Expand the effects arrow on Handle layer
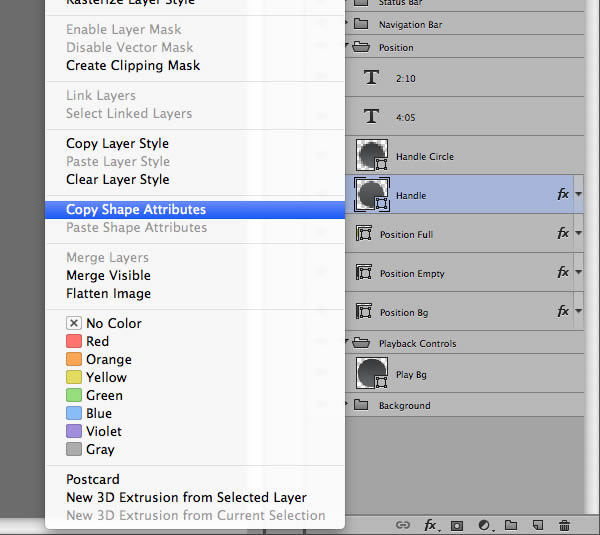The width and height of the screenshot is (600, 535). point(579,195)
